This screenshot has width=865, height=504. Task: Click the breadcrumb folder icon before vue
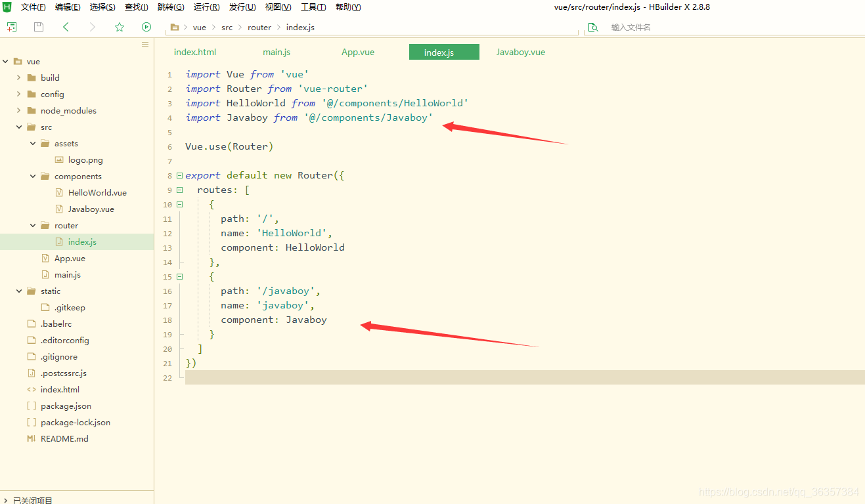(x=175, y=27)
